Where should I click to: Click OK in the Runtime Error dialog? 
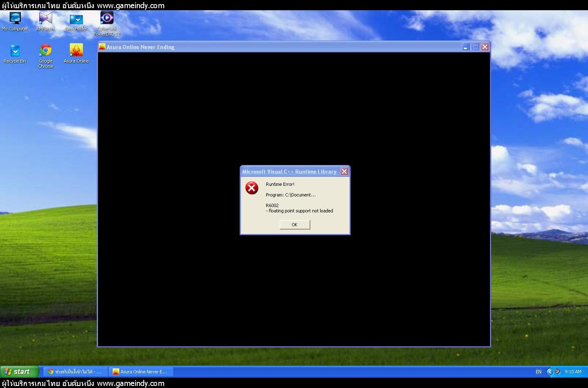[295, 225]
